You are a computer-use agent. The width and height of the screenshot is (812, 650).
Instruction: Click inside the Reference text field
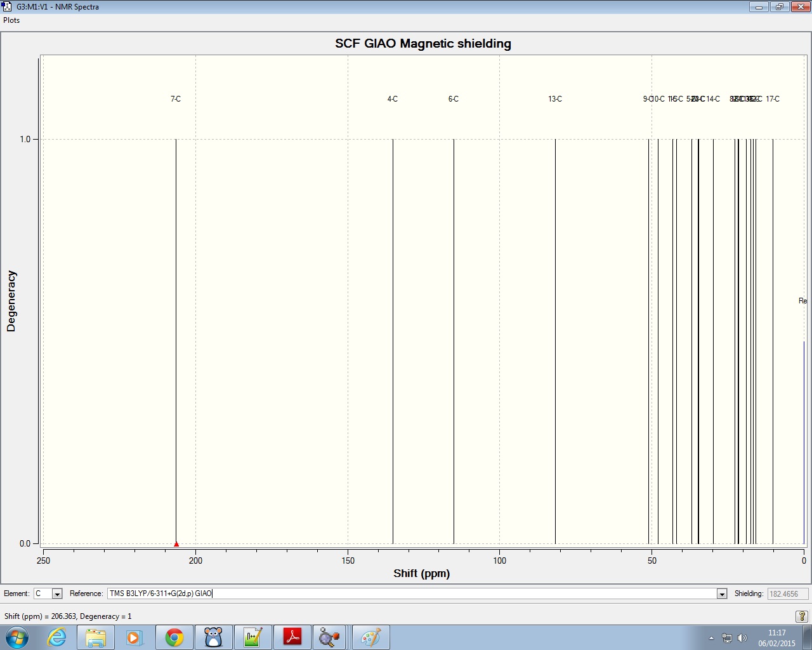pos(412,594)
